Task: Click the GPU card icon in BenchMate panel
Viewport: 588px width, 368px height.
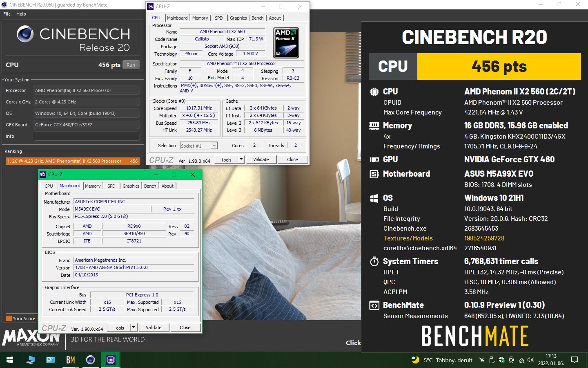Action: [x=374, y=159]
